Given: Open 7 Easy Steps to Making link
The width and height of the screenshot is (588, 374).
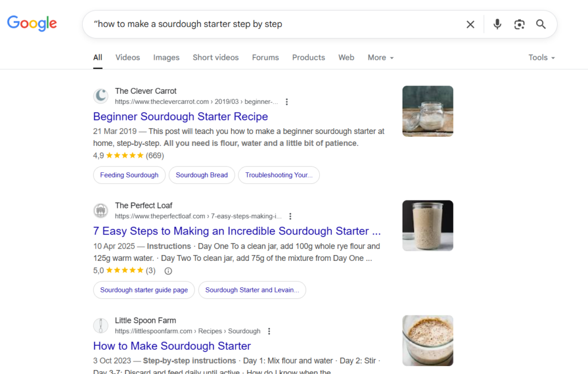Looking at the screenshot, I should (237, 231).
